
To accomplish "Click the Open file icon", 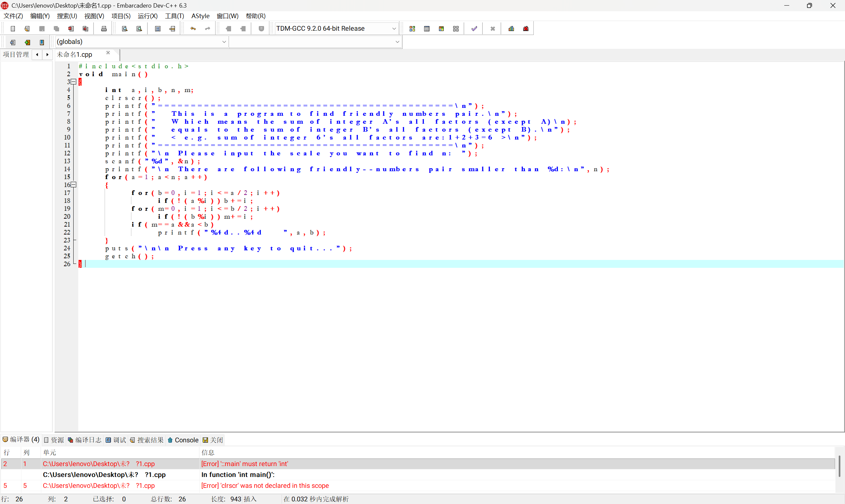I will coord(27,29).
